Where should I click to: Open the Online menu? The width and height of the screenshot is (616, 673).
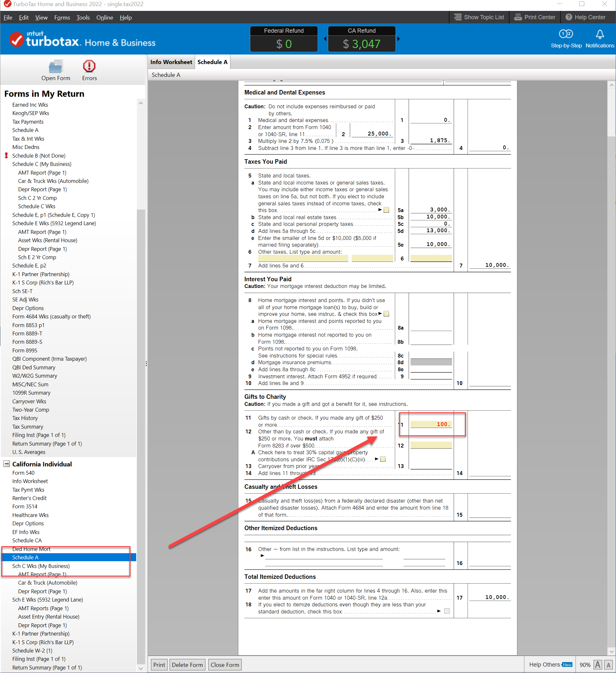(104, 17)
